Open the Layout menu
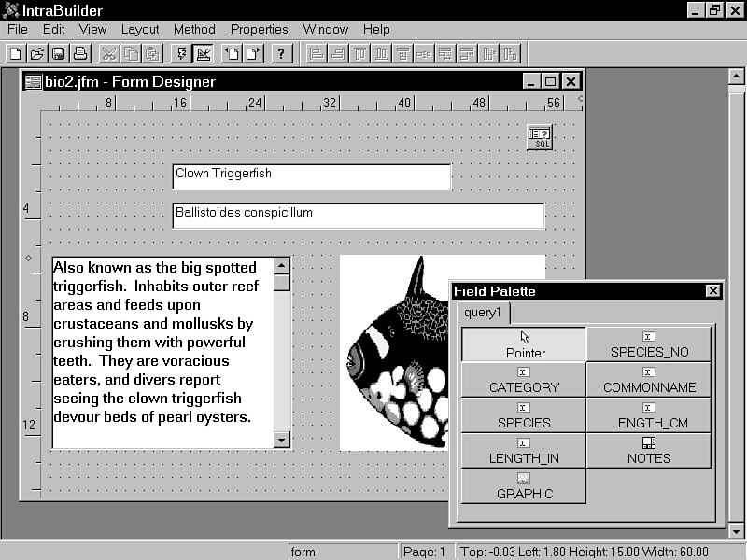This screenshot has width=747, height=560. [x=140, y=29]
